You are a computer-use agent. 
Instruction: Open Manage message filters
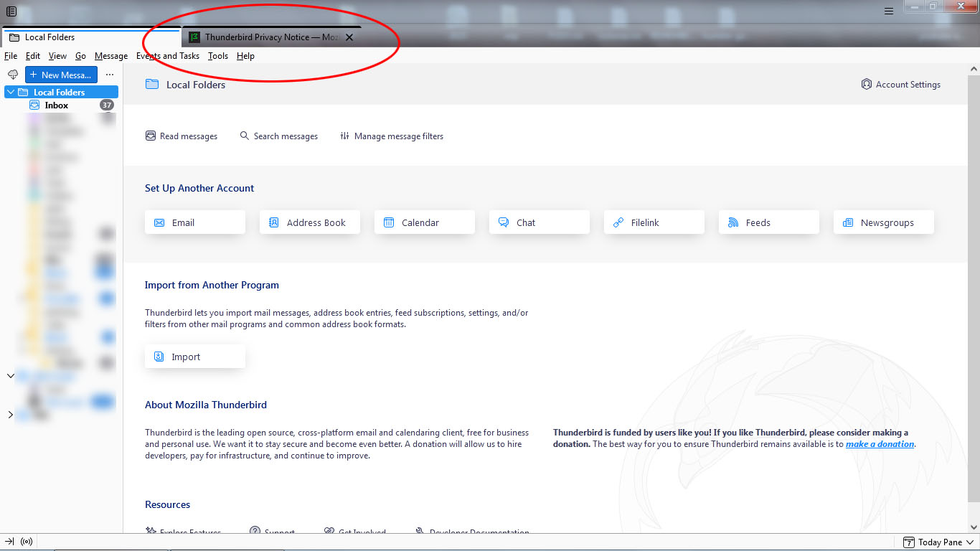point(392,136)
